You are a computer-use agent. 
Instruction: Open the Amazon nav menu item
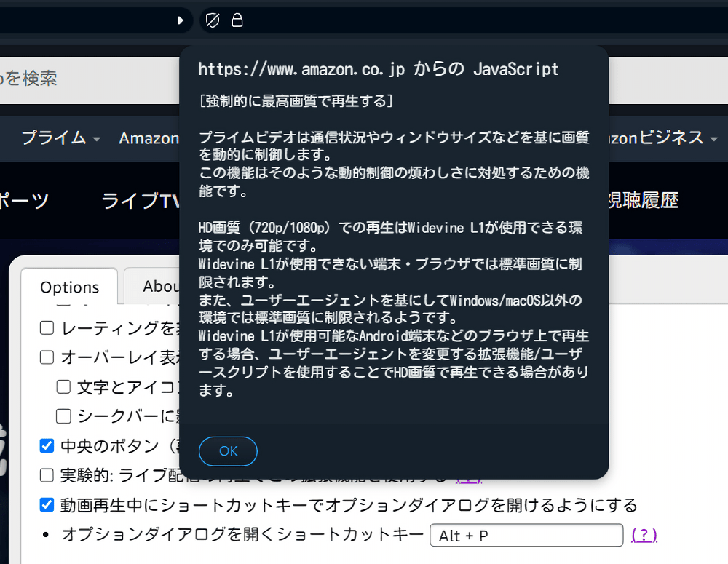149,138
